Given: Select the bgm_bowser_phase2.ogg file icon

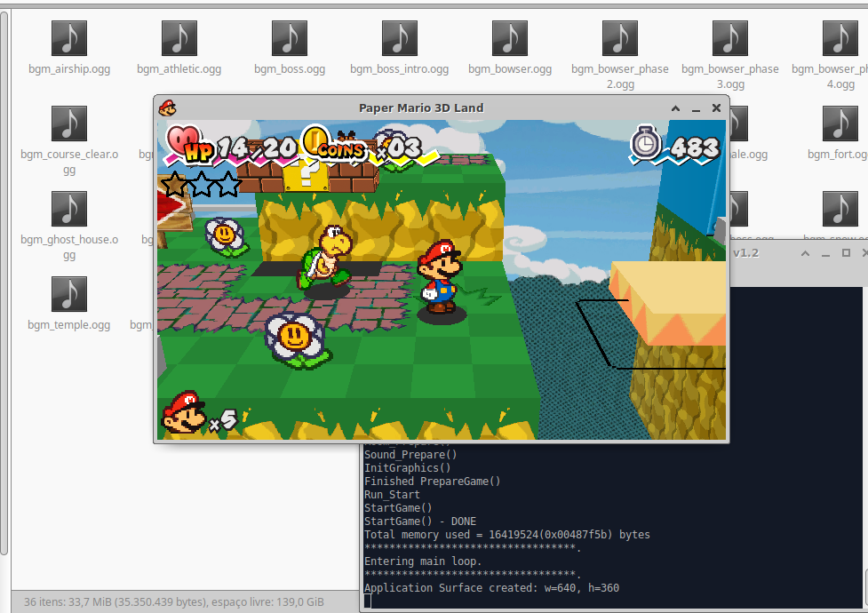Looking at the screenshot, I should point(620,38).
